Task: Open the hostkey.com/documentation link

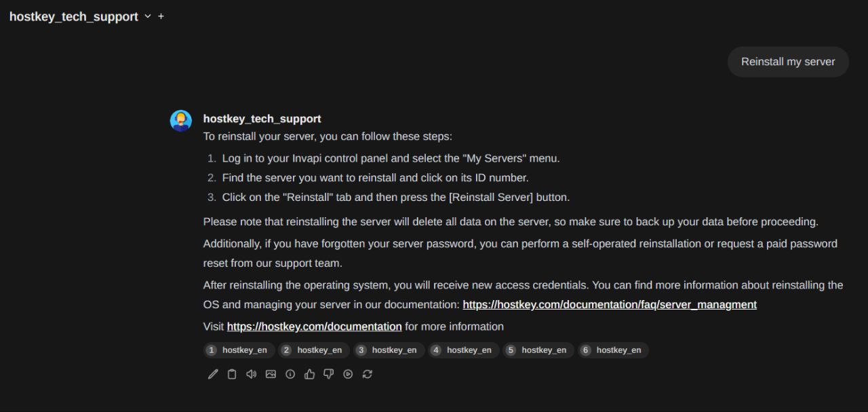Action: (314, 326)
